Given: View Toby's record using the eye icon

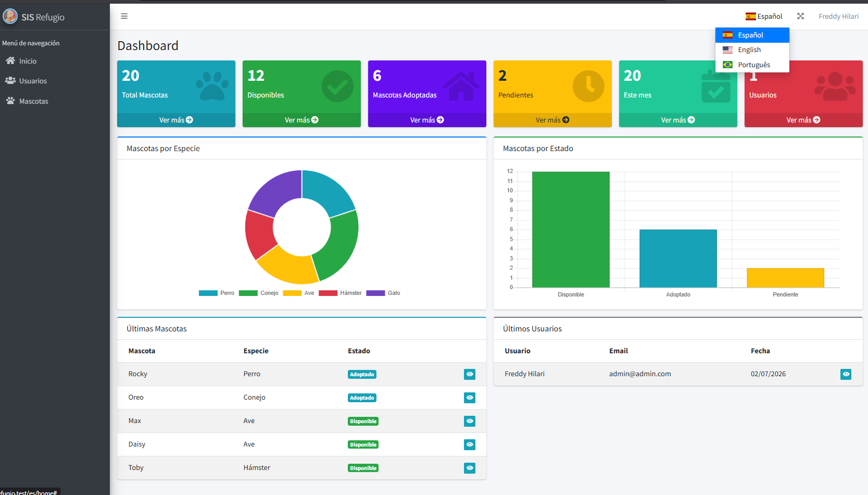Looking at the screenshot, I should pyautogui.click(x=470, y=468).
